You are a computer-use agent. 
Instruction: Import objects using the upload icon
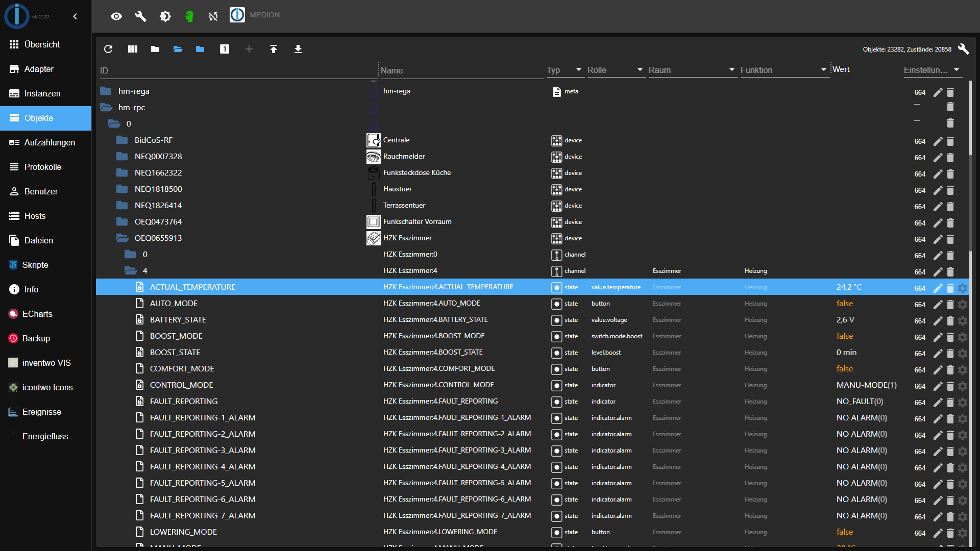coord(274,49)
